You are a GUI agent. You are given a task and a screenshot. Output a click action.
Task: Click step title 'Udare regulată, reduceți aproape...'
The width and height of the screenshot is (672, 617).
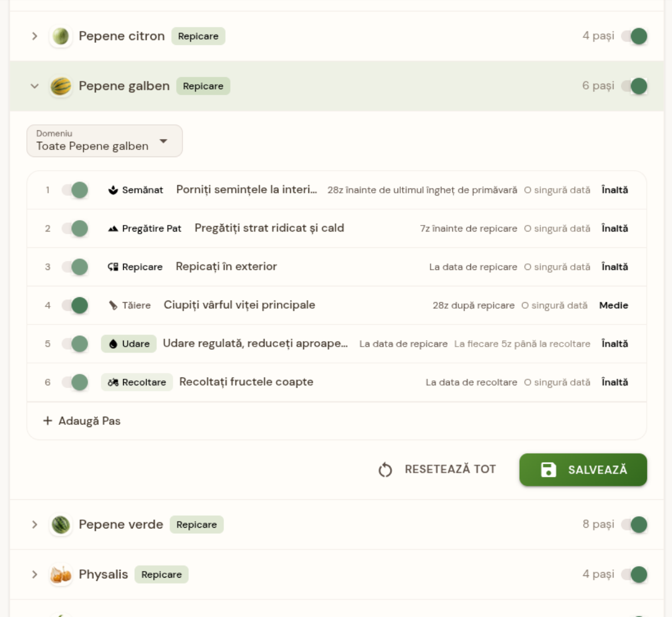point(255,343)
